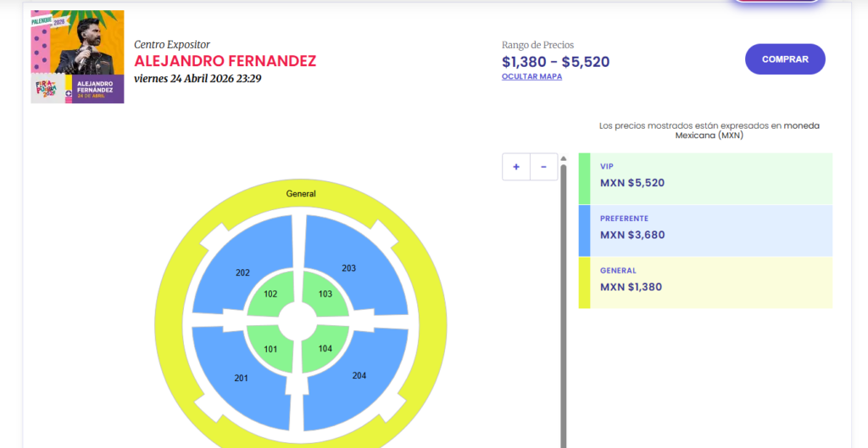Click the General yellow outer ring
This screenshot has width=868, height=448.
coord(301,194)
